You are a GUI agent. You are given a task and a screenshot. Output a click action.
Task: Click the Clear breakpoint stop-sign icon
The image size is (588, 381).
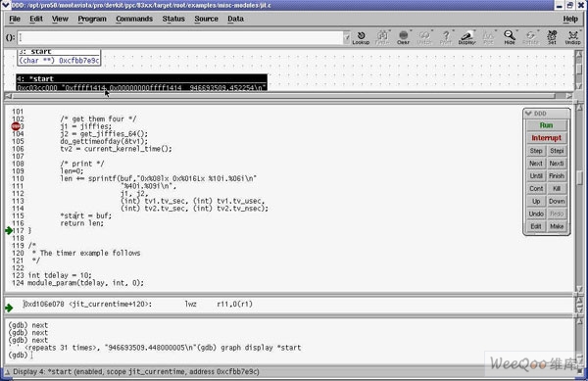(x=403, y=37)
